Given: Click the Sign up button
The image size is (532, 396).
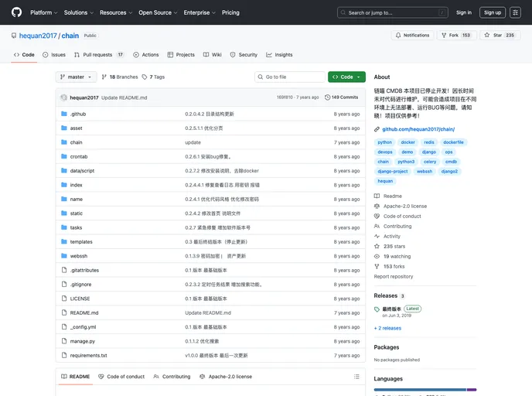Looking at the screenshot, I should tap(493, 12).
